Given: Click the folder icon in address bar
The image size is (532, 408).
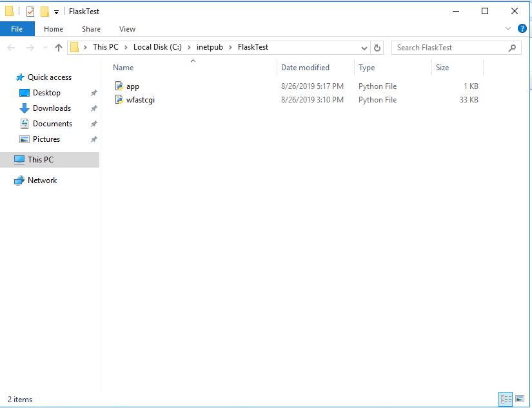Looking at the screenshot, I should click(75, 47).
